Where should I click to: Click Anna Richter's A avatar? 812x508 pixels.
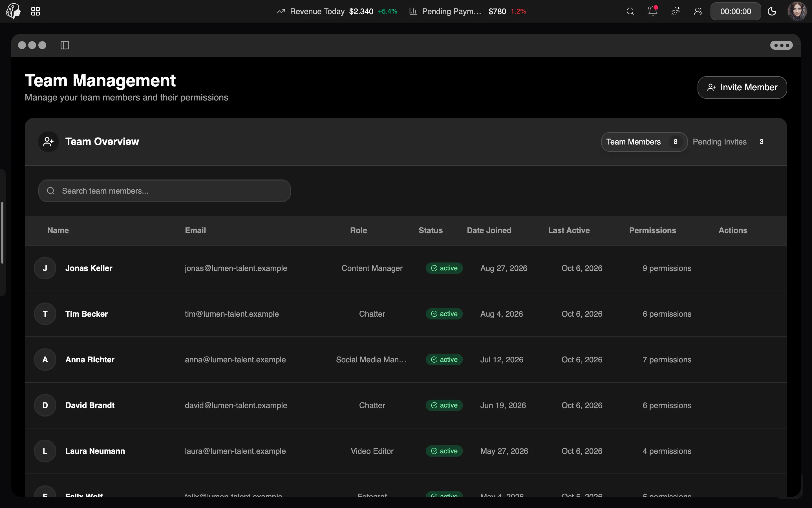click(x=45, y=360)
